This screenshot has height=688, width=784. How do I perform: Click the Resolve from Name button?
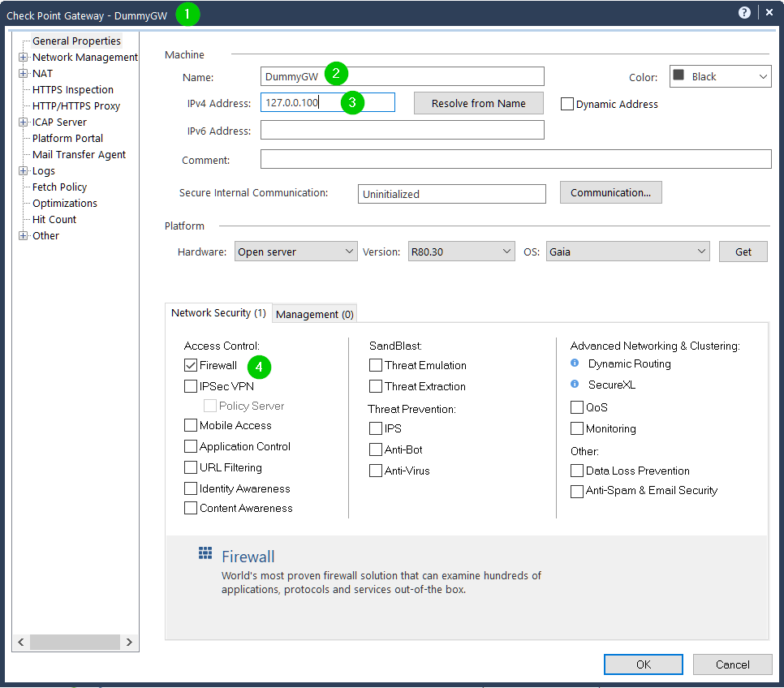point(479,103)
